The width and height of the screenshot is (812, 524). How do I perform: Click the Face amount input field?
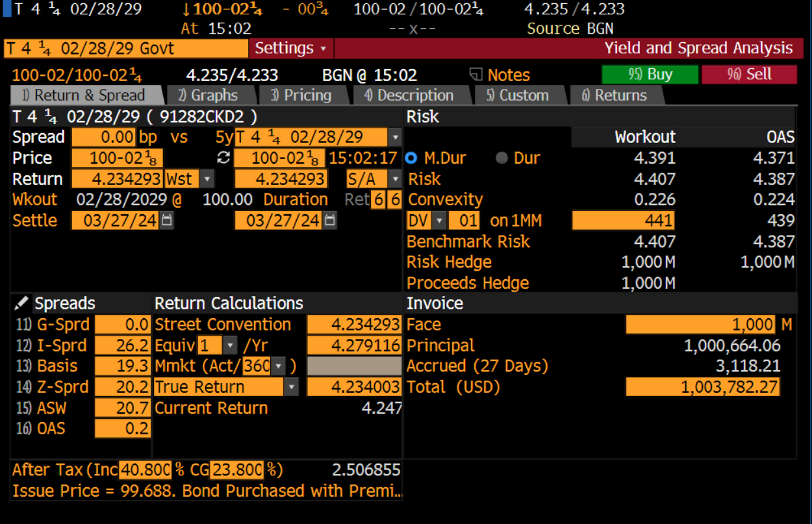point(701,325)
